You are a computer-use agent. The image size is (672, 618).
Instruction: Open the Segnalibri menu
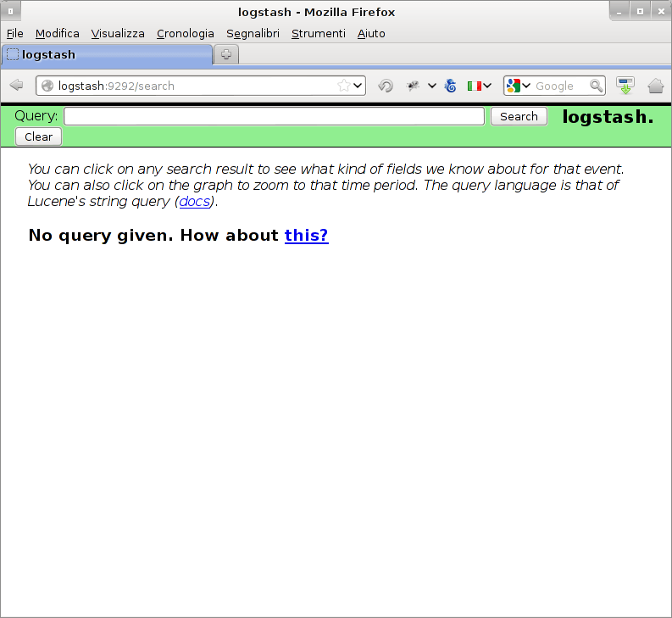(x=253, y=33)
